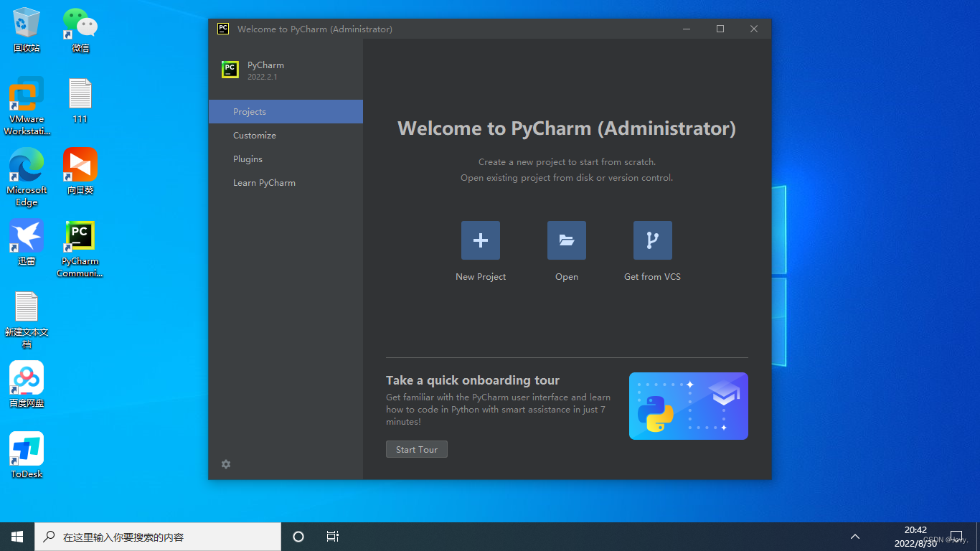Click the New Project label

click(x=481, y=277)
